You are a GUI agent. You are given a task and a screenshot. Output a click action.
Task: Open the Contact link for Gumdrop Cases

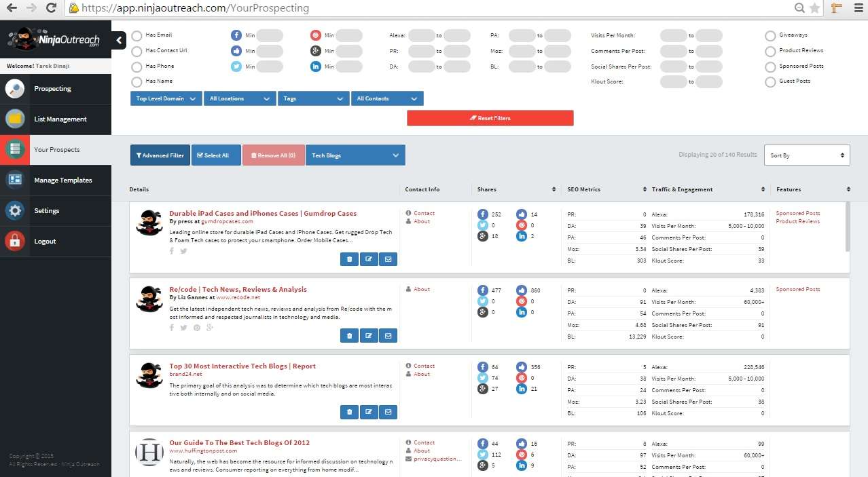click(x=424, y=213)
